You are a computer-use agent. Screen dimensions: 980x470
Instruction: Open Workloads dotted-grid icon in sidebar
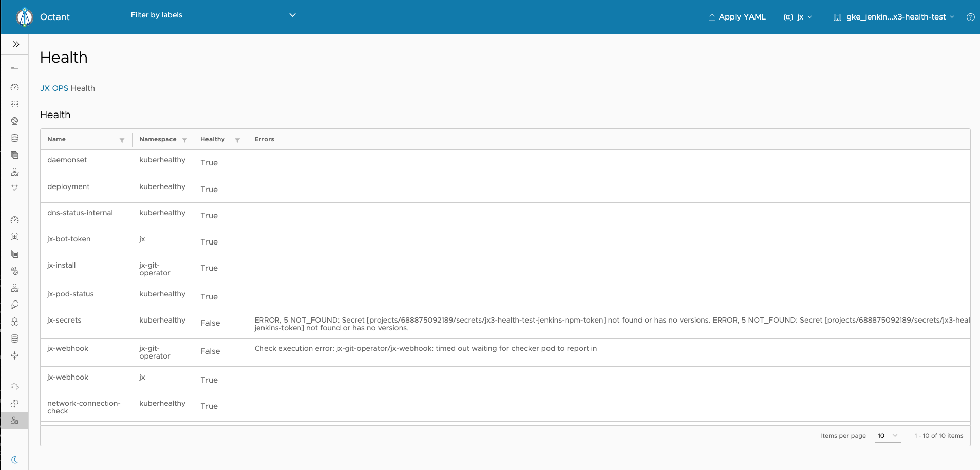point(14,104)
